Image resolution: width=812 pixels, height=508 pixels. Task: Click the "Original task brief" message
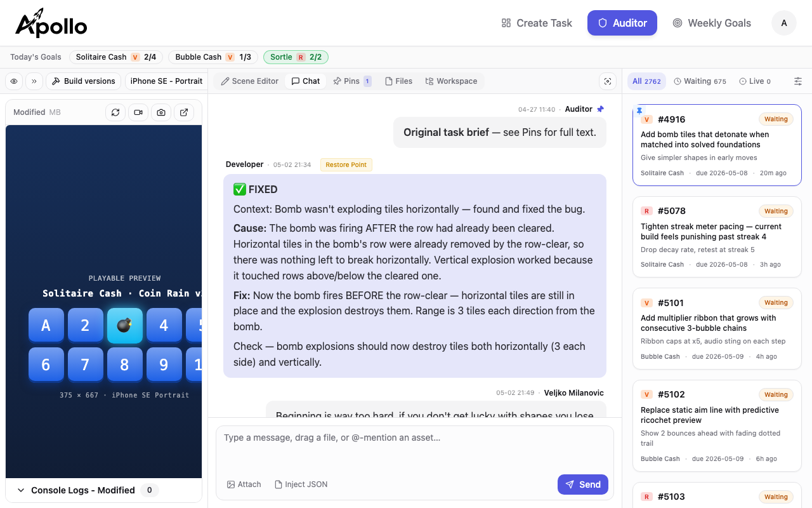[500, 133]
